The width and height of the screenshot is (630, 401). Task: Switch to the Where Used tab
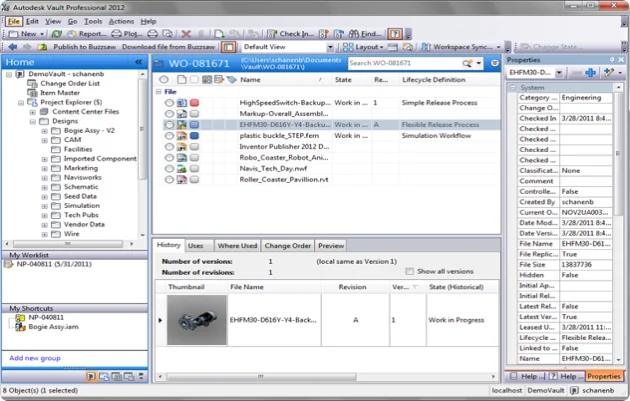(237, 246)
